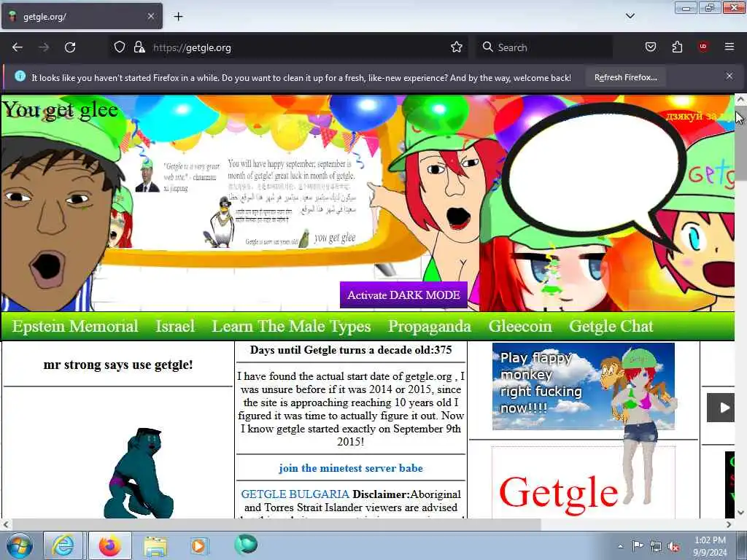
Task: Go back to the previous page
Action: click(18, 47)
